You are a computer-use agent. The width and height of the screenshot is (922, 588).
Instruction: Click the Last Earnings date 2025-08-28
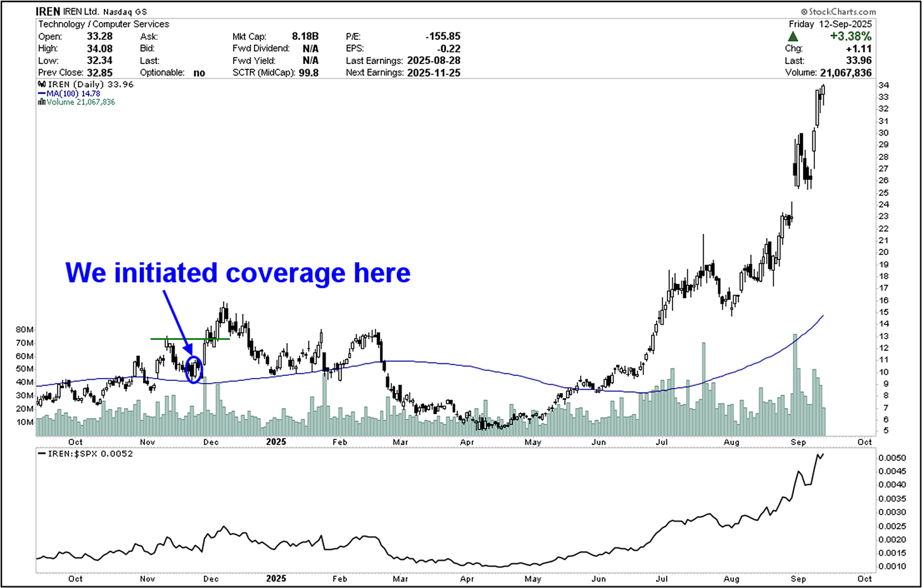(x=434, y=61)
